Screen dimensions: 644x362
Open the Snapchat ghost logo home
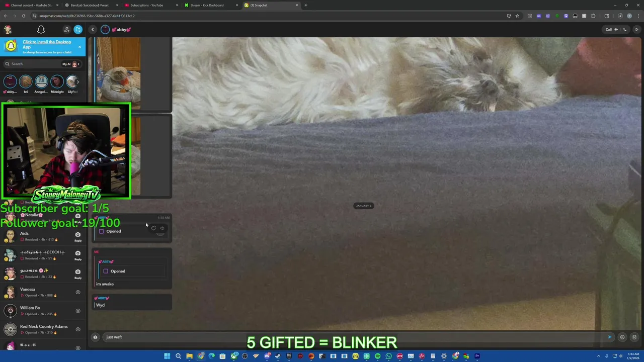[x=41, y=30]
